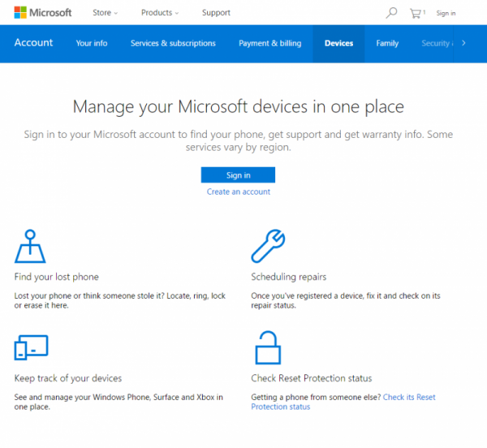Screen dimensions: 487x448
Task: Click the blue Sign in button
Action: point(238,175)
